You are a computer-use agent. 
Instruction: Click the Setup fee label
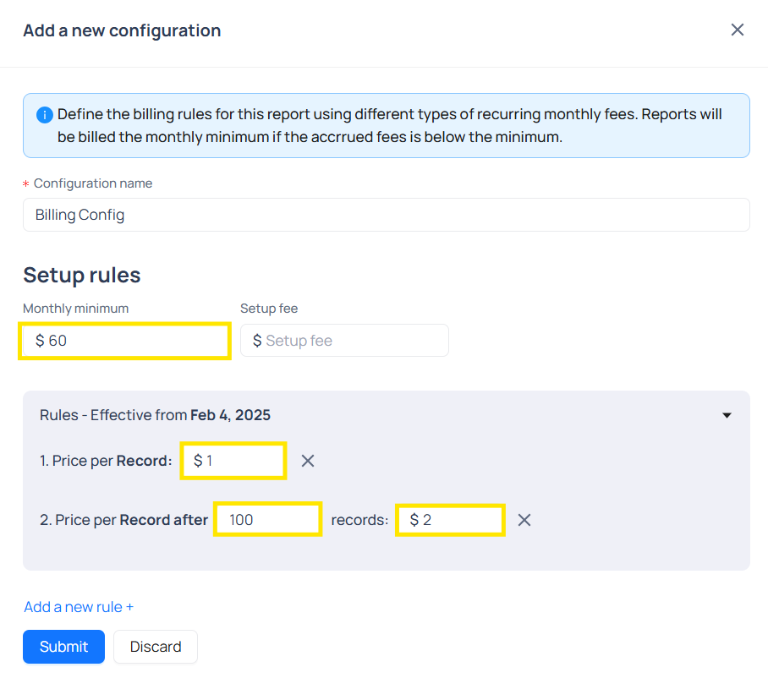(x=269, y=309)
